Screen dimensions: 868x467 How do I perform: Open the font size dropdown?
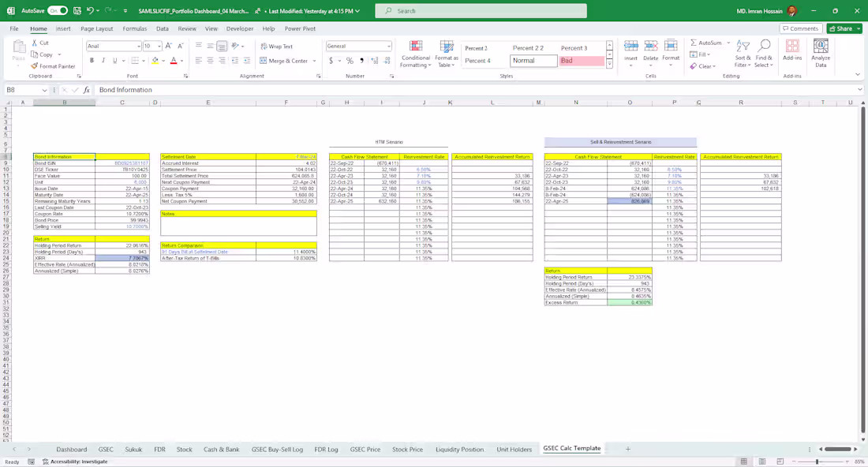tap(159, 46)
